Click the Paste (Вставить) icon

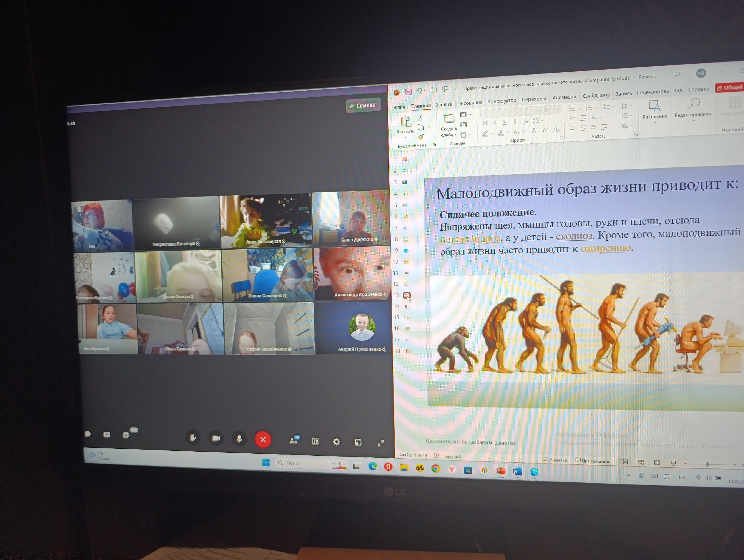coord(406,122)
